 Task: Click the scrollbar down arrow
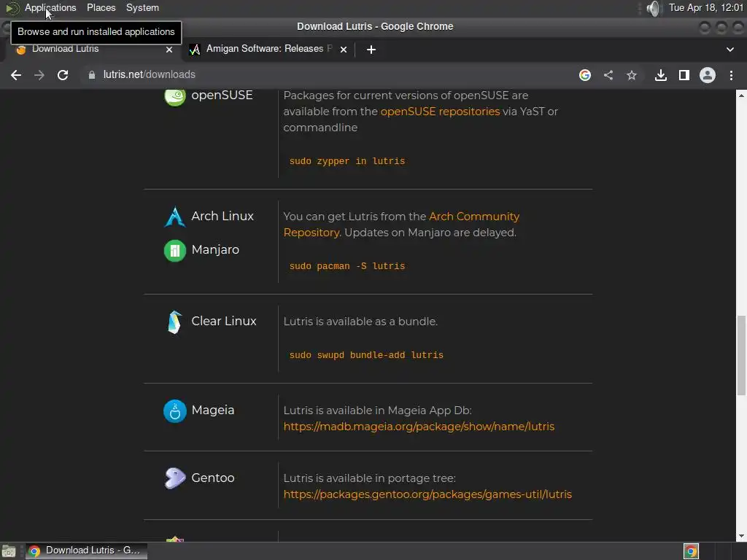click(741, 536)
